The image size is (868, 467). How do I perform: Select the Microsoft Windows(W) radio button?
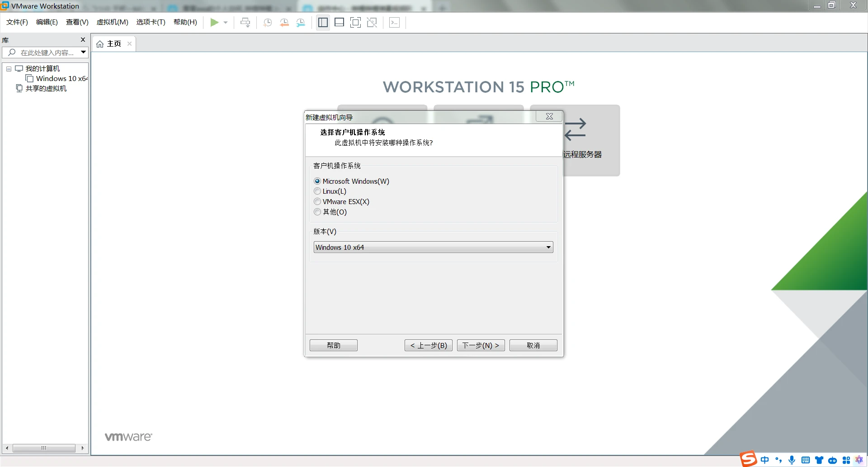[317, 181]
